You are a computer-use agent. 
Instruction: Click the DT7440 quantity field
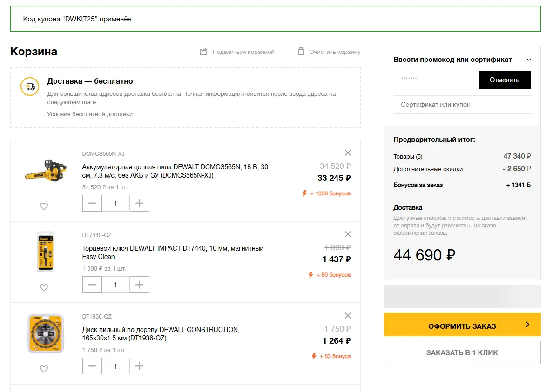115,285
